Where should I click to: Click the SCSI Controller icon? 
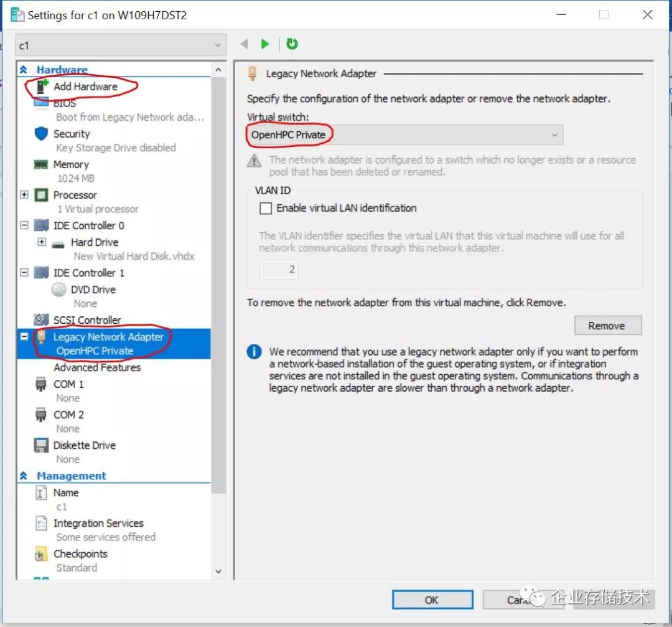coord(41,319)
